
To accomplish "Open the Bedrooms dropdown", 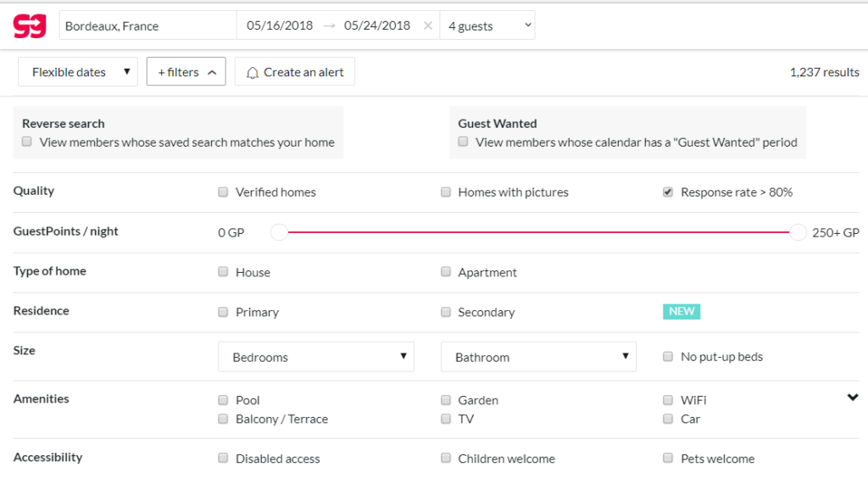I will (x=316, y=357).
